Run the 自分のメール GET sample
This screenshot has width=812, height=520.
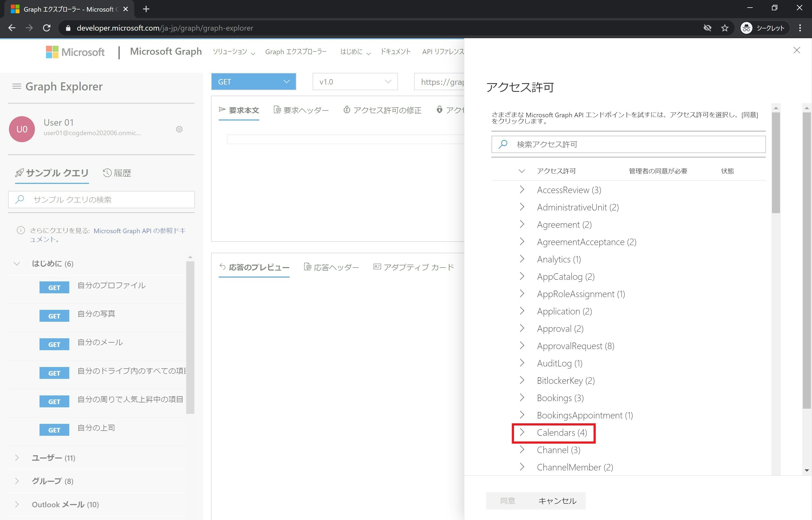(54, 344)
